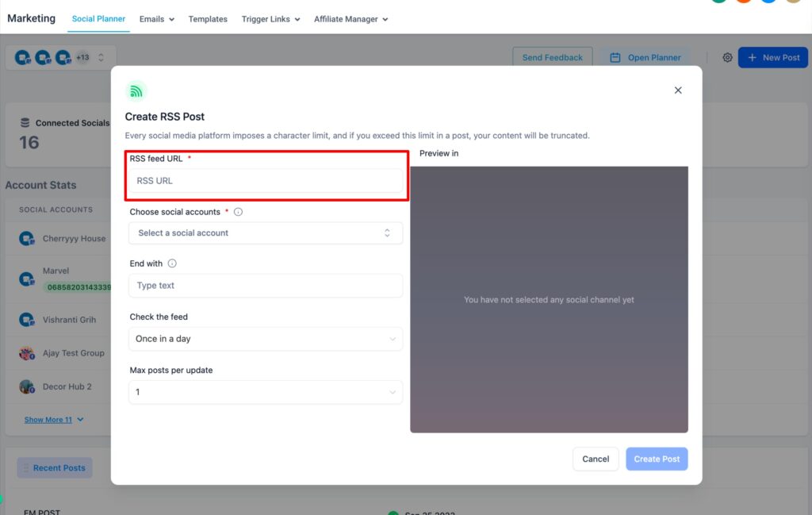
Task: Open Social Planner tab
Action: coord(98,19)
